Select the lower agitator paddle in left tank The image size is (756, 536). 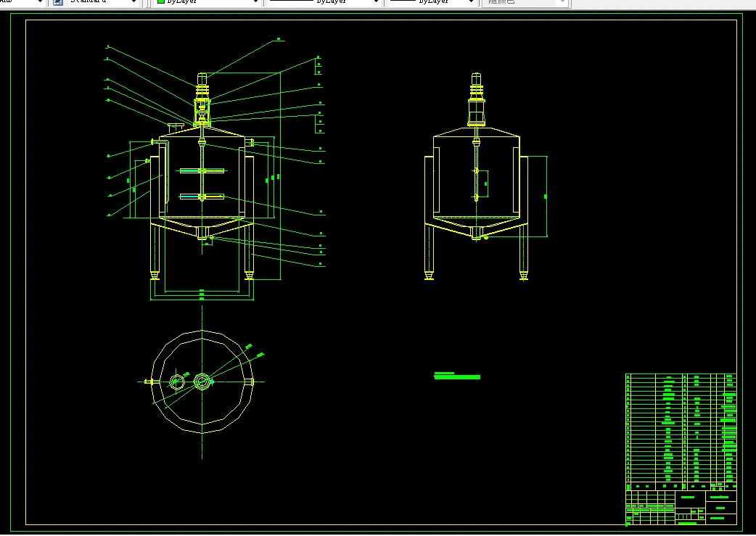[202, 197]
